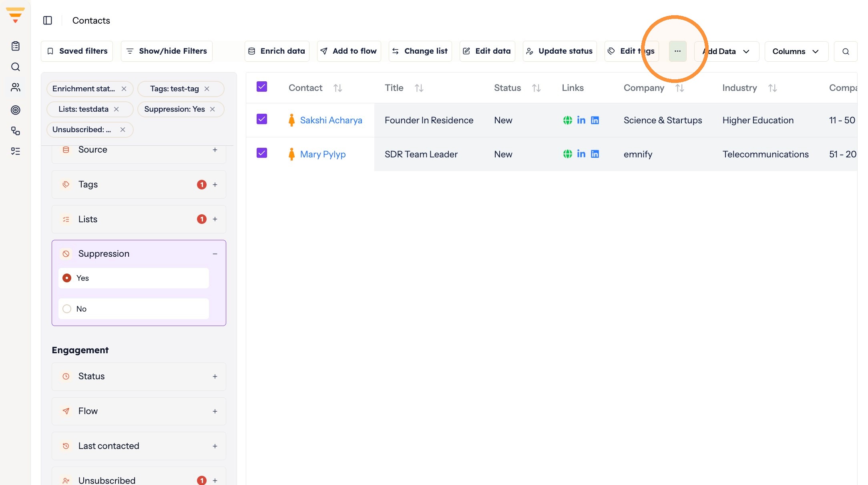Open the clipboard icon in left sidebar
The width and height of the screenshot is (868, 485).
click(16, 46)
